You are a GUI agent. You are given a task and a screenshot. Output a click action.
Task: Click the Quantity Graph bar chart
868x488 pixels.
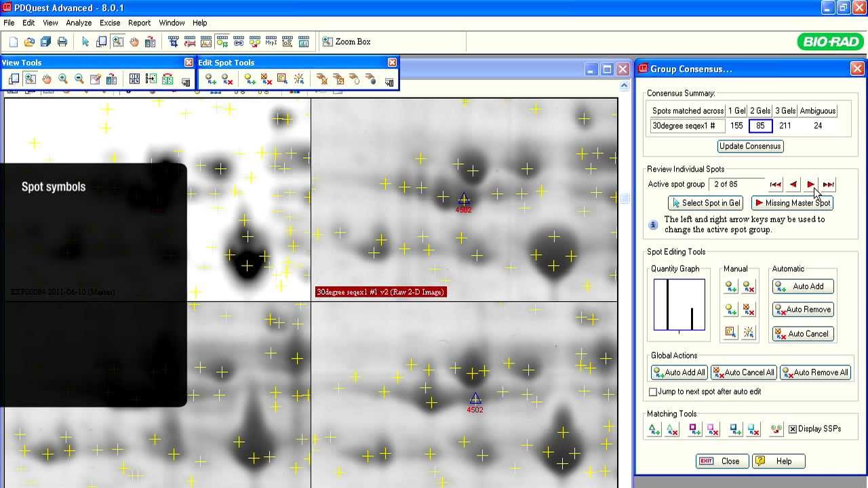coord(679,305)
